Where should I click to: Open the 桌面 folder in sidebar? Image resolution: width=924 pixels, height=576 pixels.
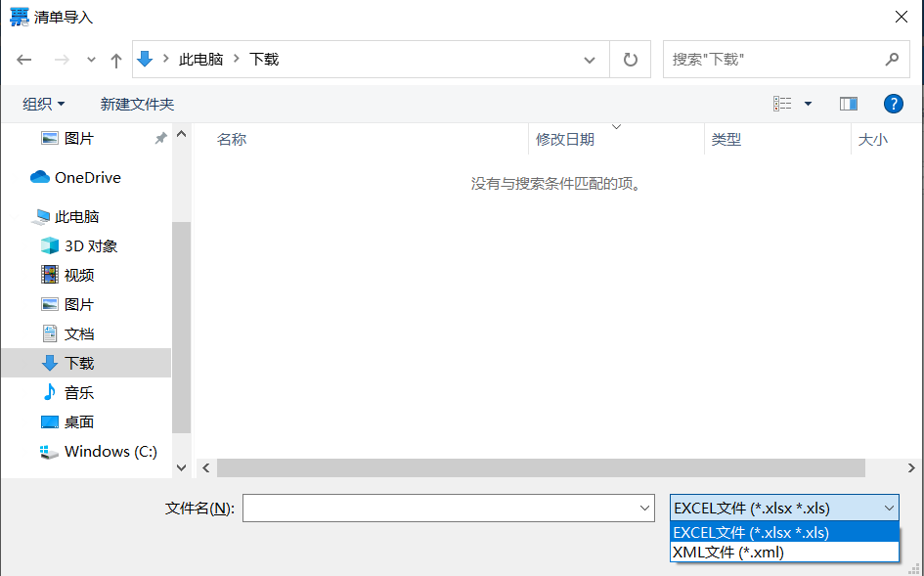[78, 421]
